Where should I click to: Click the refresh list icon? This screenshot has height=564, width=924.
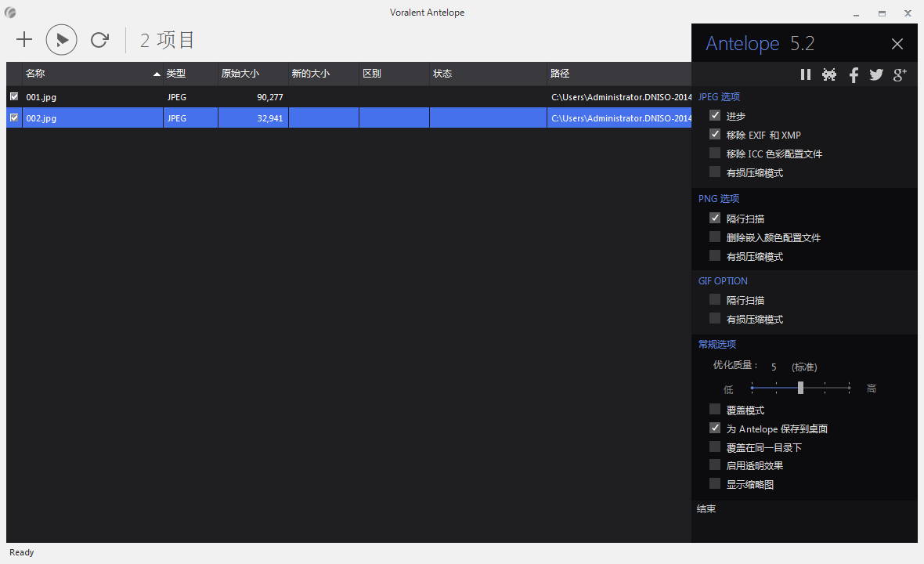point(99,39)
